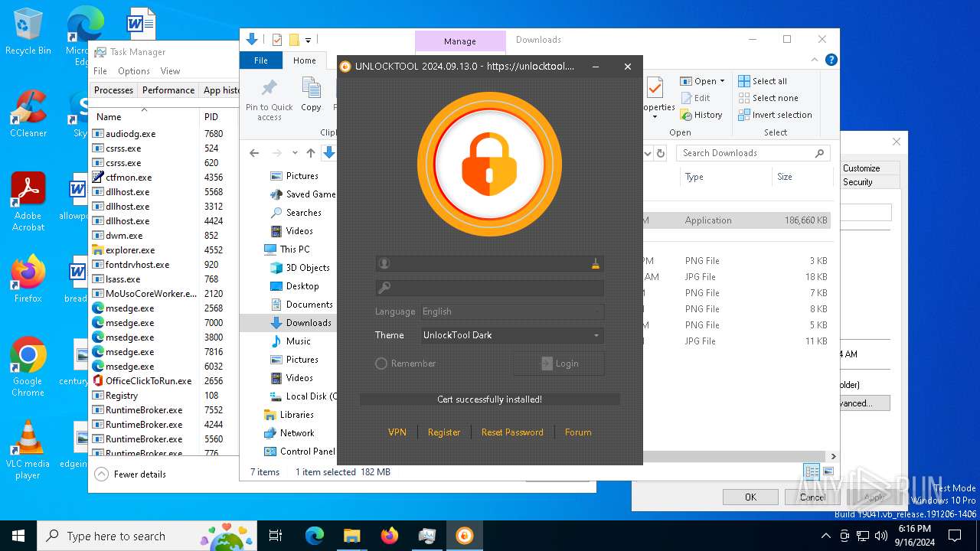The image size is (980, 551).
Task: Toggle the Remember radio option
Action: (x=381, y=364)
